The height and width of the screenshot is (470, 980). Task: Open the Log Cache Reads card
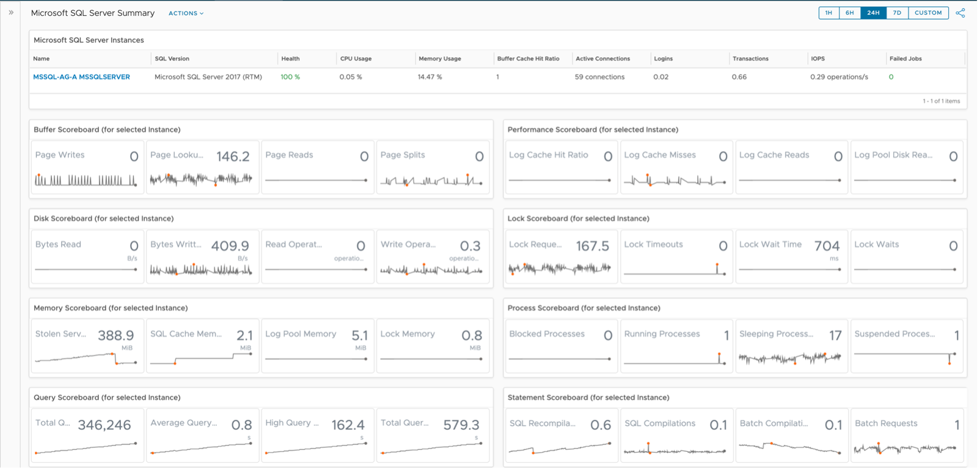[x=792, y=168]
